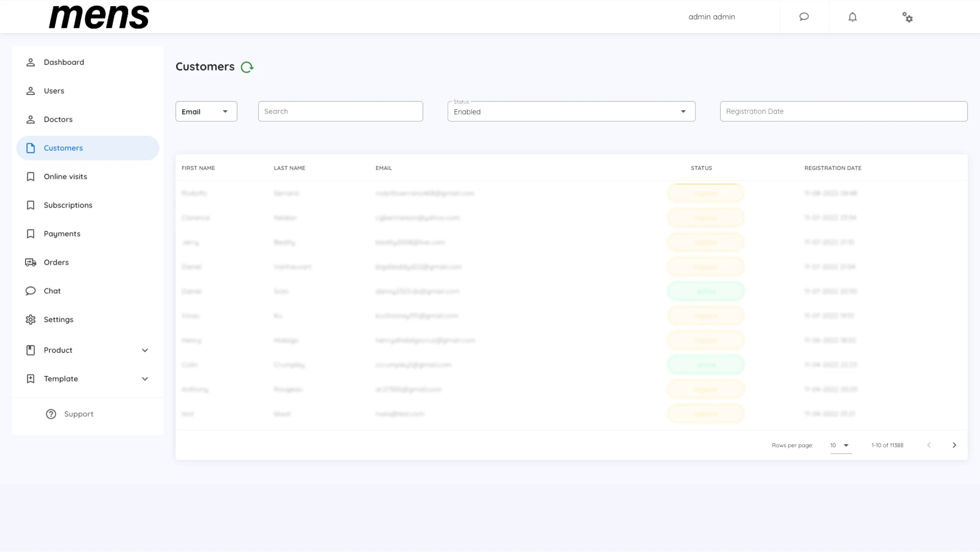Open Subscriptions section
Viewport: 980px width, 552px height.
88,205
